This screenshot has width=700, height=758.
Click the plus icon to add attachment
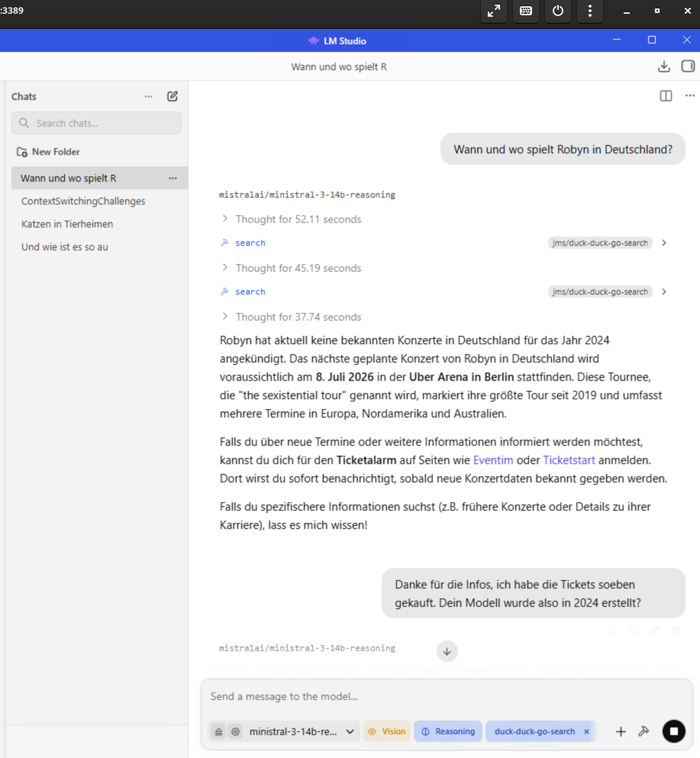pos(621,732)
